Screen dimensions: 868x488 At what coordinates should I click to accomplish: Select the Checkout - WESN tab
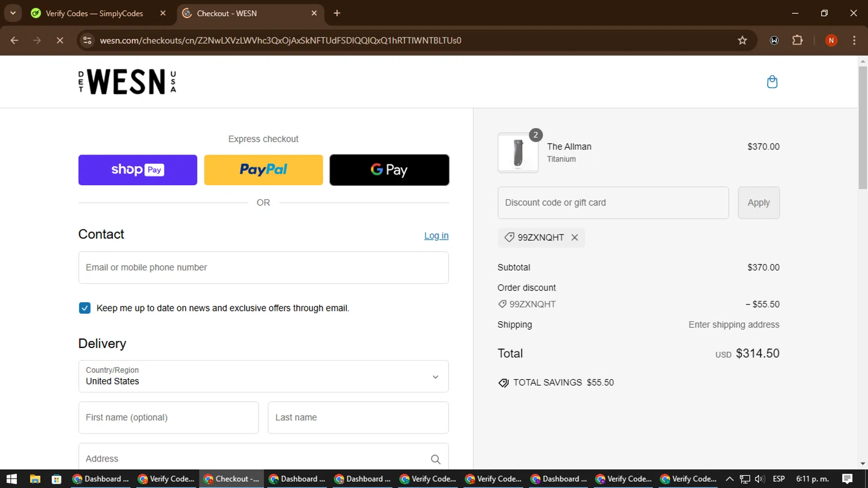click(250, 13)
